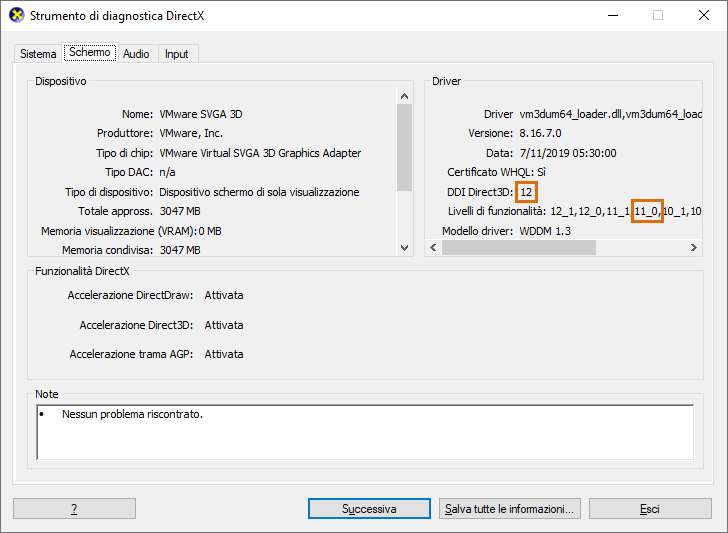Click the 'Certificato WHQL: Sì' text
Viewport: 728px width, 533px height.
tap(496, 173)
